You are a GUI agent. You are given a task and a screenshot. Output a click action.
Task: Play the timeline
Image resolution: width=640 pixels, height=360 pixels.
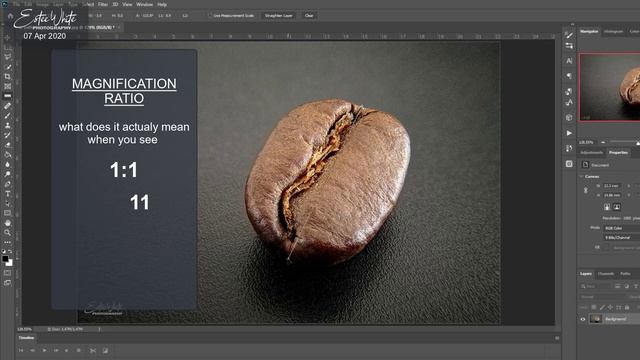(x=44, y=350)
